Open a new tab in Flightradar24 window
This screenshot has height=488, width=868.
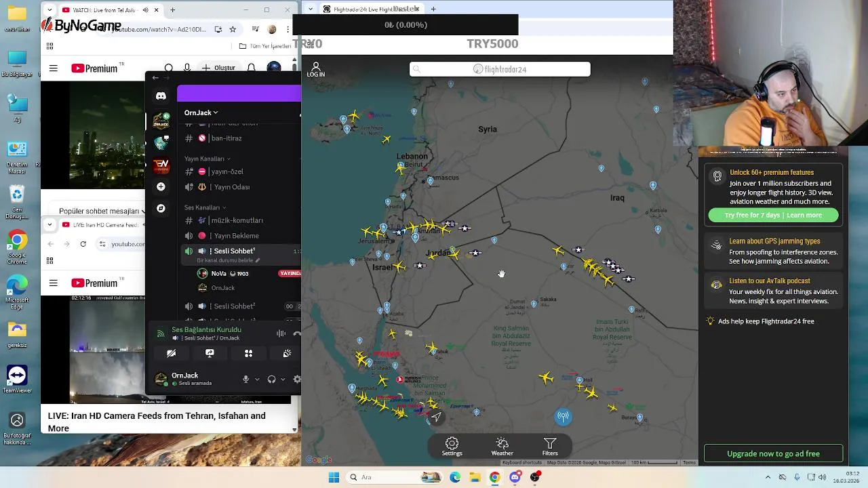(x=433, y=9)
